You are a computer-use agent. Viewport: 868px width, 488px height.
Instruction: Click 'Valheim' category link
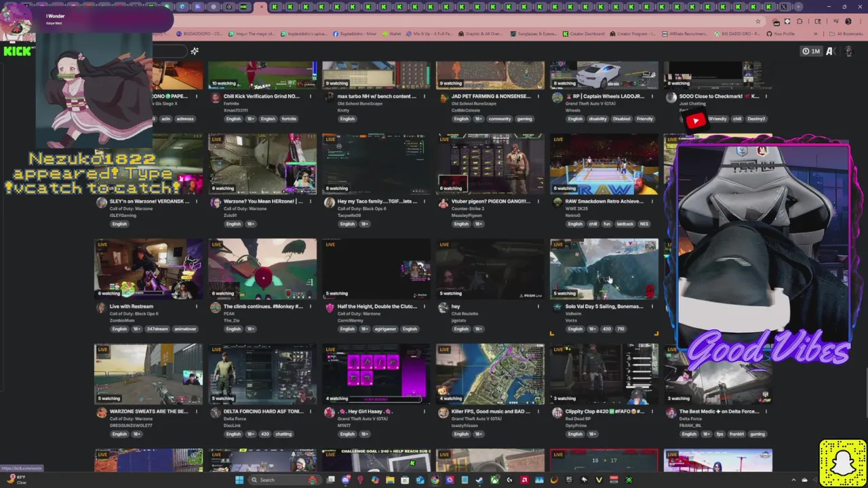click(x=574, y=314)
